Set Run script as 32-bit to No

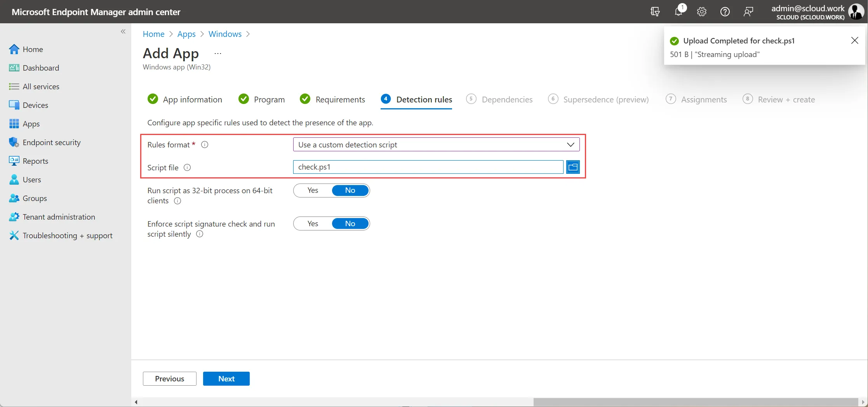(x=350, y=191)
